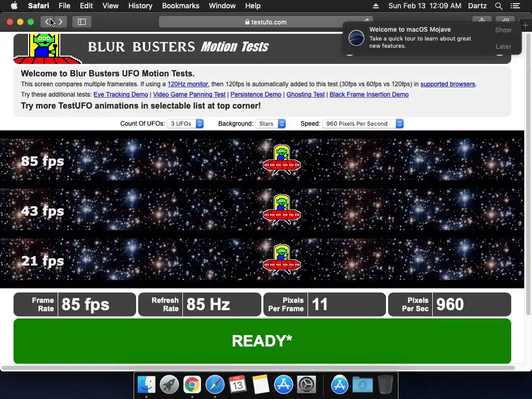Open the first App Store Dock icon
Screen dimensions: 532x399
[x=283, y=385]
